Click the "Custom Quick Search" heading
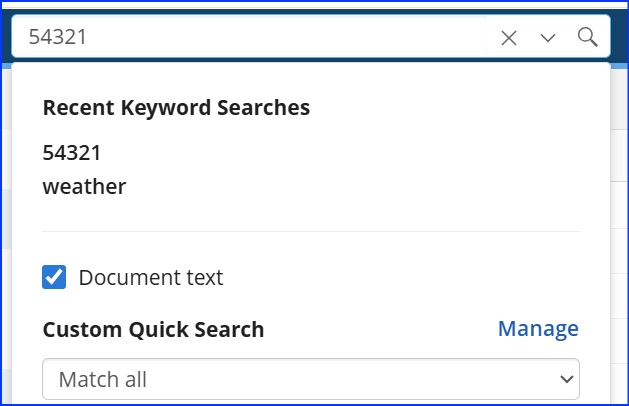629x406 pixels. (153, 329)
